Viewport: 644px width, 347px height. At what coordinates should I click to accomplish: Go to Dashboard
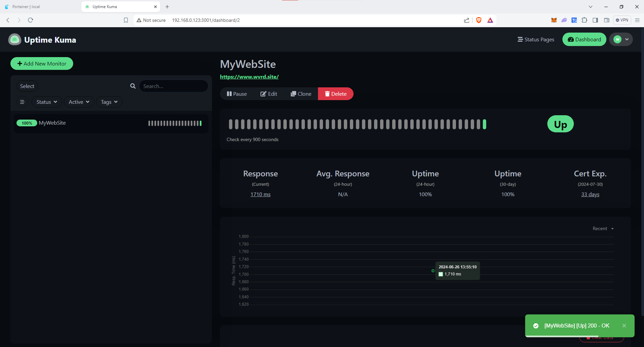click(x=584, y=39)
